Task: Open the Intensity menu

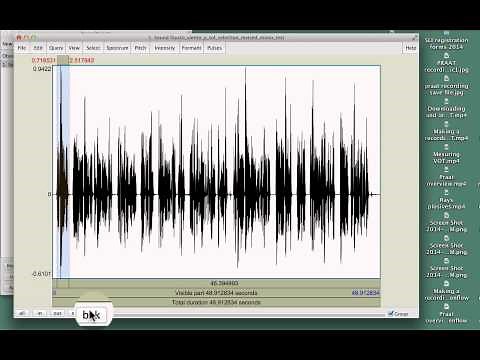Action: click(164, 48)
